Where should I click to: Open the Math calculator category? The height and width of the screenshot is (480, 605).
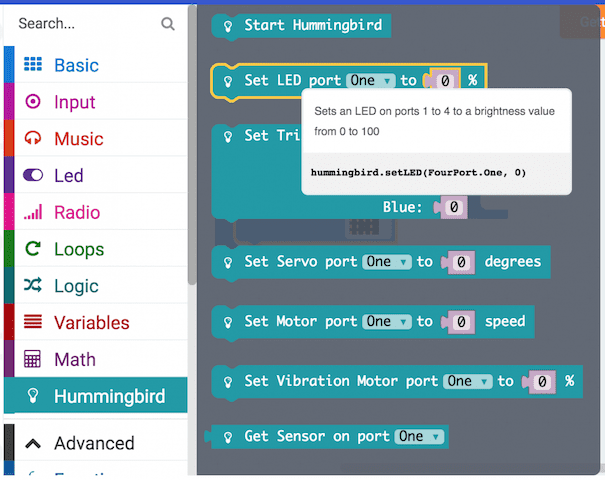click(x=74, y=360)
